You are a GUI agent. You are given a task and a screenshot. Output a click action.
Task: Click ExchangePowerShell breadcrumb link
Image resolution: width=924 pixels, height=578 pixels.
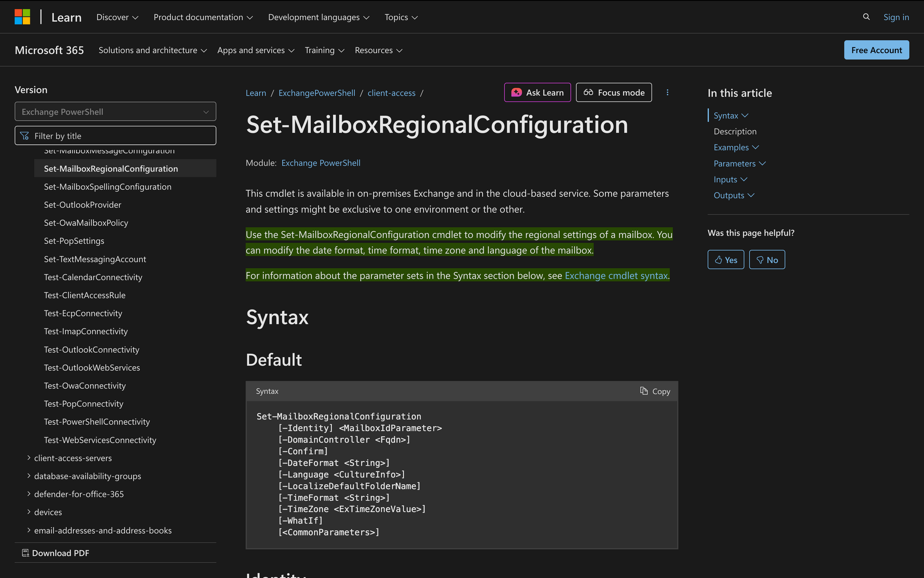316,93
